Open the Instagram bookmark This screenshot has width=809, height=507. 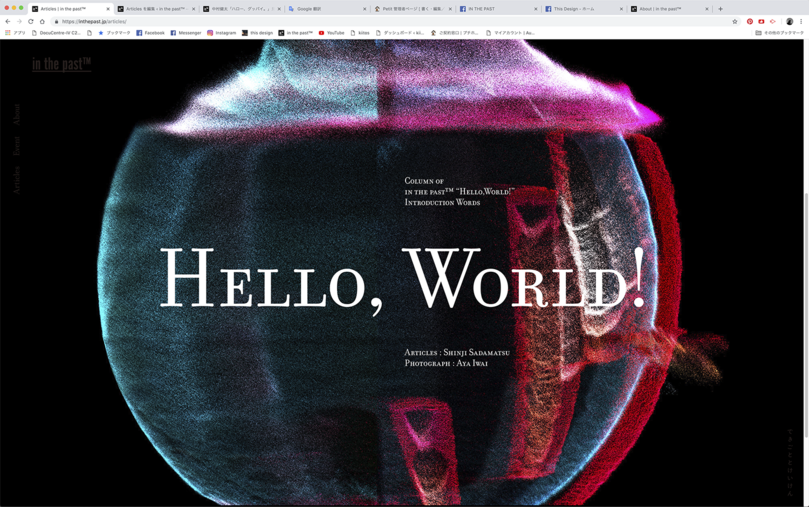tap(221, 33)
